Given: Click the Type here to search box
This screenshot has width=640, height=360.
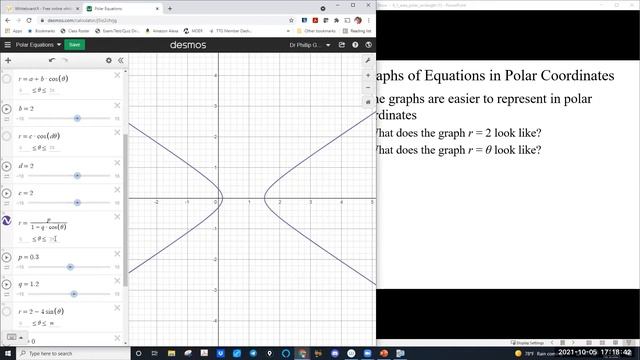Looking at the screenshot, I should [x=73, y=353].
